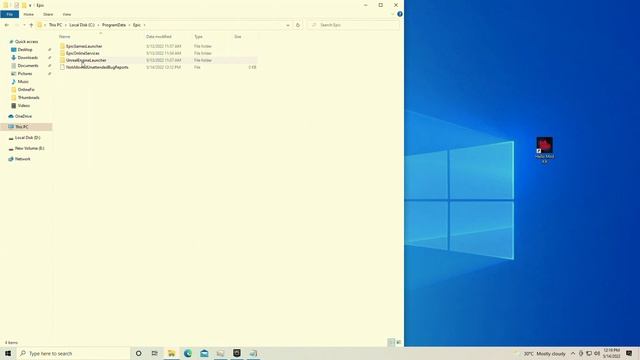Click 'This PC' in the address breadcrumb
640x360 pixels.
(x=56, y=25)
